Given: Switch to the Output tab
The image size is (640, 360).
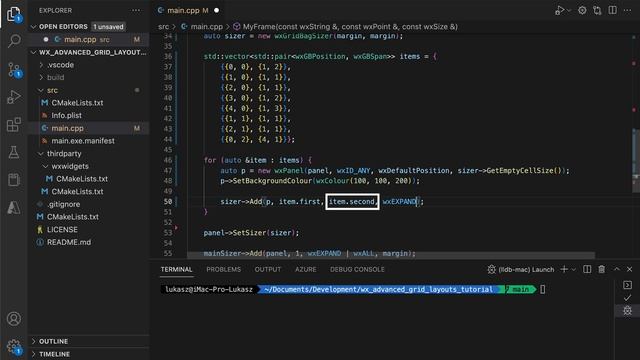Looking at the screenshot, I should click(268, 269).
